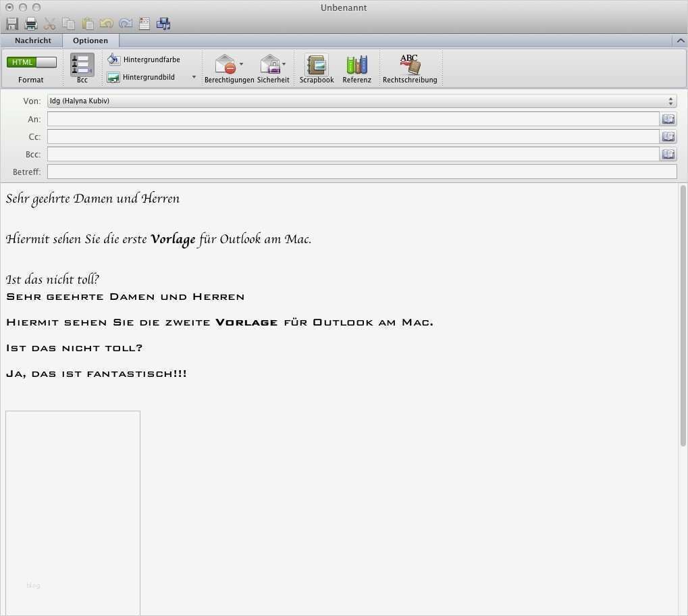Select the Optionen tab

pyautogui.click(x=90, y=41)
